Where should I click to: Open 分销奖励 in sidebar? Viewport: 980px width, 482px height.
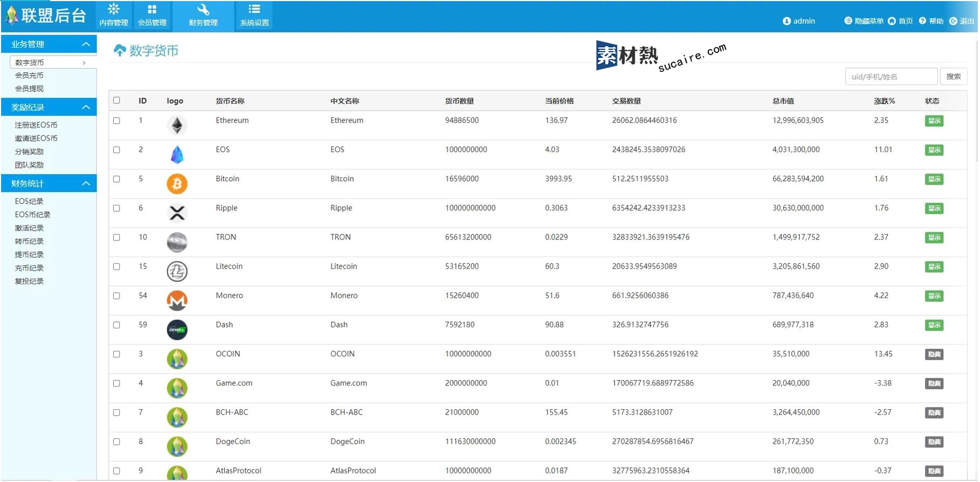pyautogui.click(x=29, y=152)
